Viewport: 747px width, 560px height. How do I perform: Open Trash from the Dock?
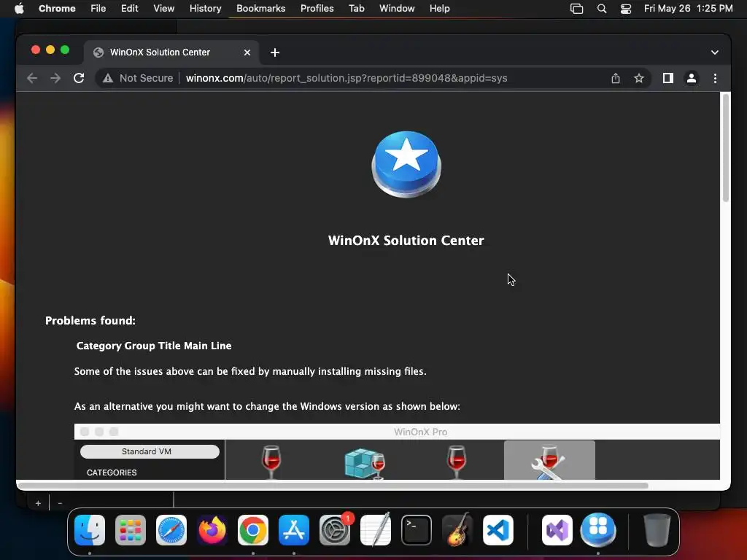point(657,530)
